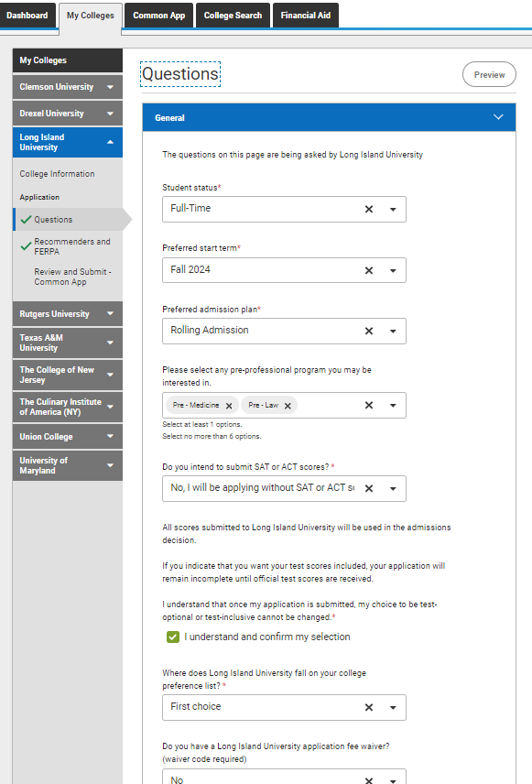The height and width of the screenshot is (784, 532).
Task: Open Review and Submit - Common App
Action: tap(72, 277)
